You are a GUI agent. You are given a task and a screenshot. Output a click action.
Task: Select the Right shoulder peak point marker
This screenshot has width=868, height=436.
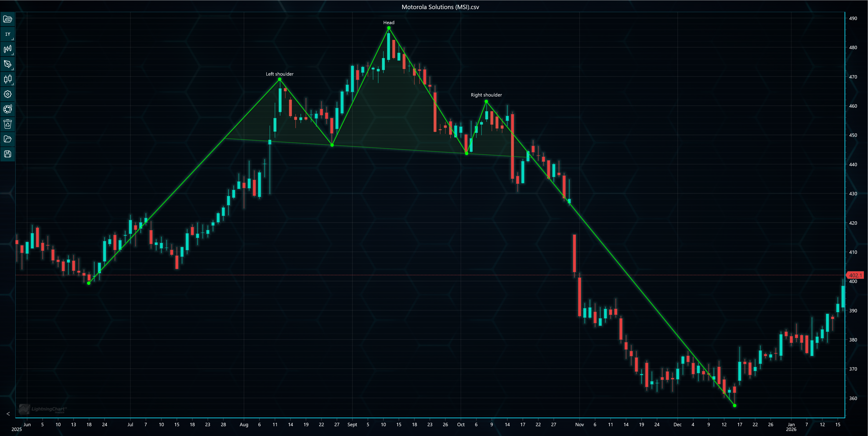[x=486, y=101]
